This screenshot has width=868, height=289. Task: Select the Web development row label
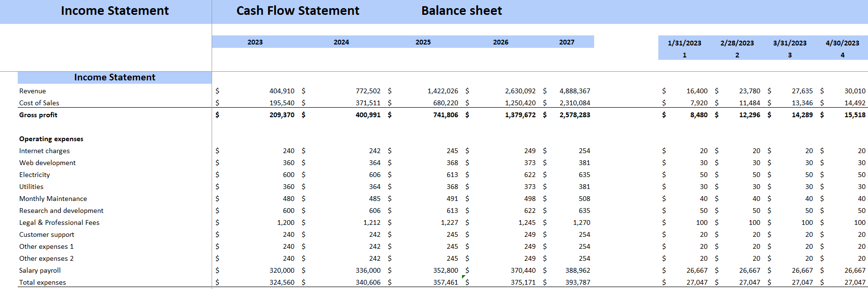(47, 163)
